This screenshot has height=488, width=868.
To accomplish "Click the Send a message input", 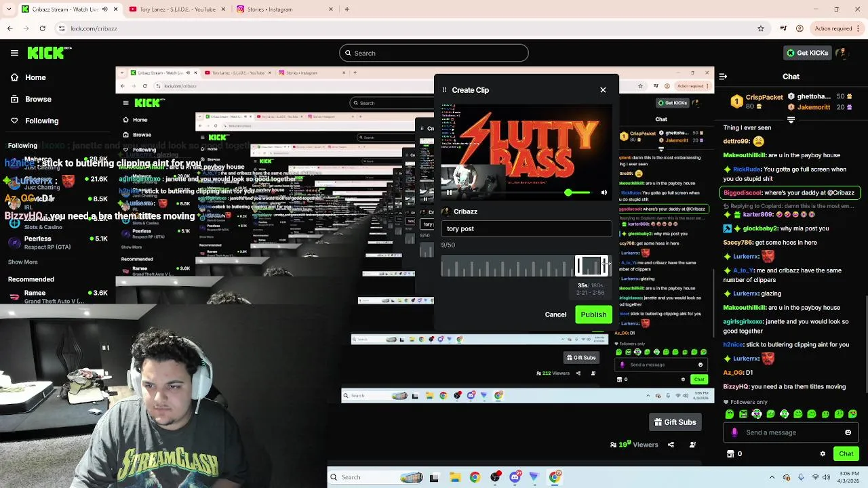I will (791, 432).
